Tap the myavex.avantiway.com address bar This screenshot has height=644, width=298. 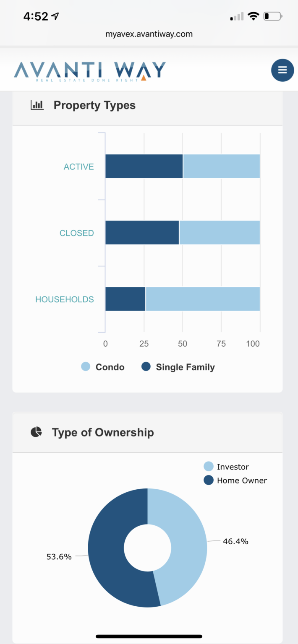tap(149, 34)
